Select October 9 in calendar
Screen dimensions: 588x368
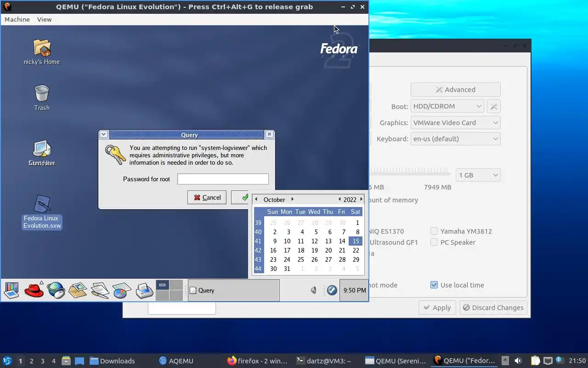pyautogui.click(x=275, y=241)
